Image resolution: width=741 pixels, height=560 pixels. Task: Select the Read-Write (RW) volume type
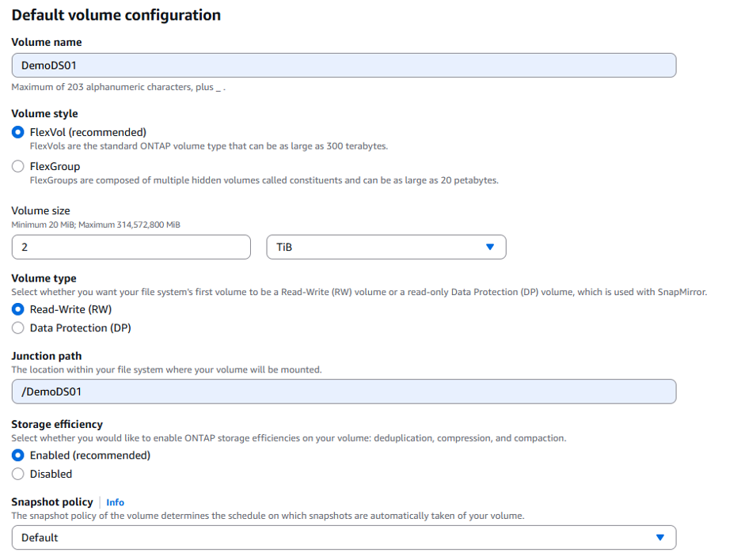coord(18,309)
